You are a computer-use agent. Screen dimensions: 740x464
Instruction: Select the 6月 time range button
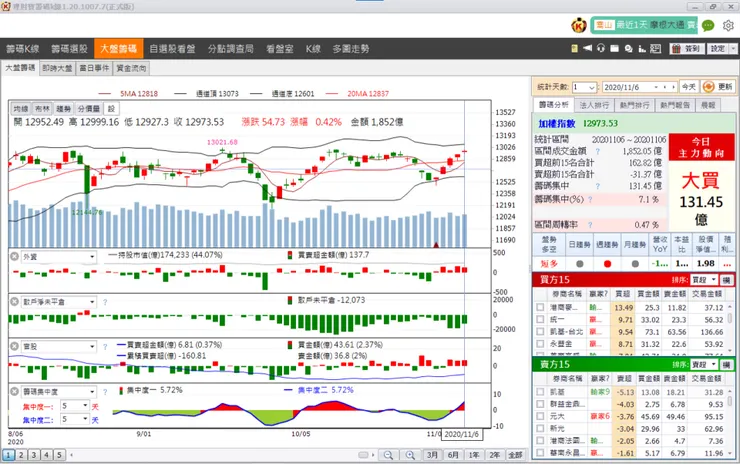453,455
